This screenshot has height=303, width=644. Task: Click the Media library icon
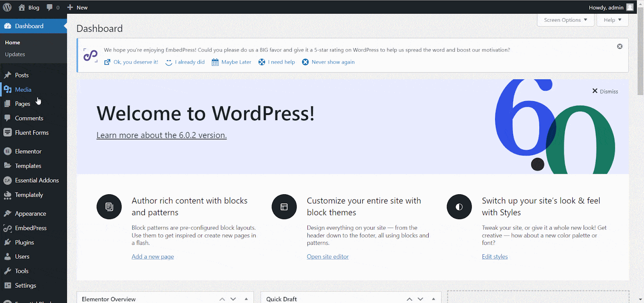8,89
